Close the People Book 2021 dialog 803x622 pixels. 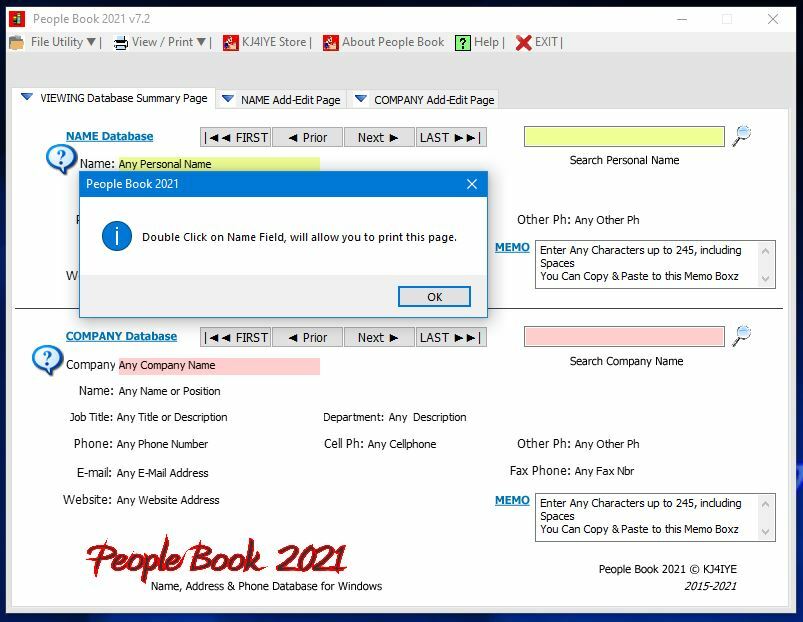(x=472, y=184)
